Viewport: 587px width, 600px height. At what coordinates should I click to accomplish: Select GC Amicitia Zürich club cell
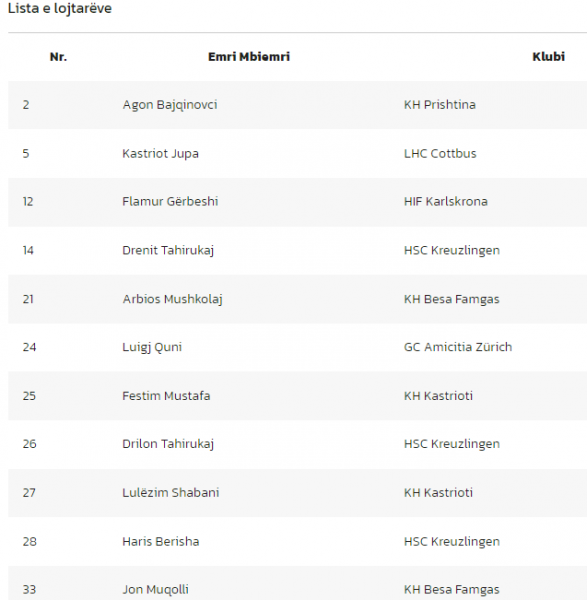click(x=458, y=347)
